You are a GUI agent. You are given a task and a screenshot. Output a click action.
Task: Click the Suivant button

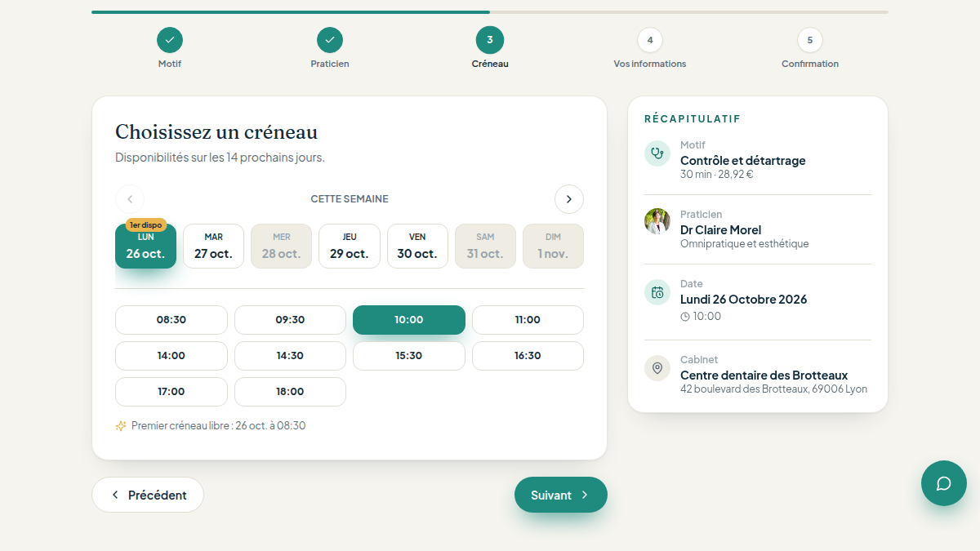pos(561,495)
